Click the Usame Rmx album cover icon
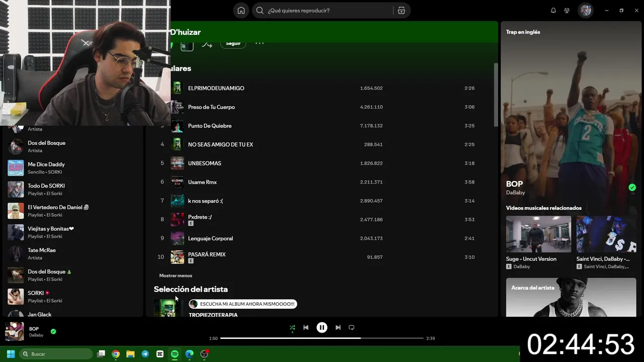The width and height of the screenshot is (644, 362). click(177, 182)
